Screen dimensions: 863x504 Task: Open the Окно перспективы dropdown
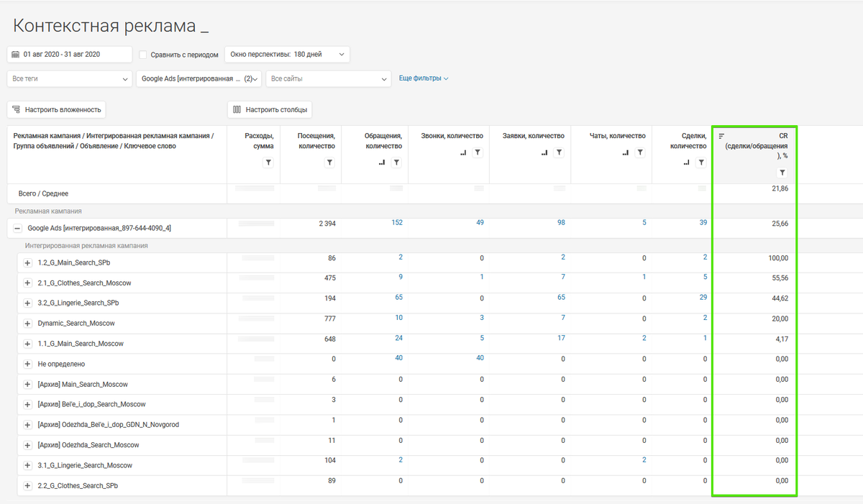pos(286,55)
